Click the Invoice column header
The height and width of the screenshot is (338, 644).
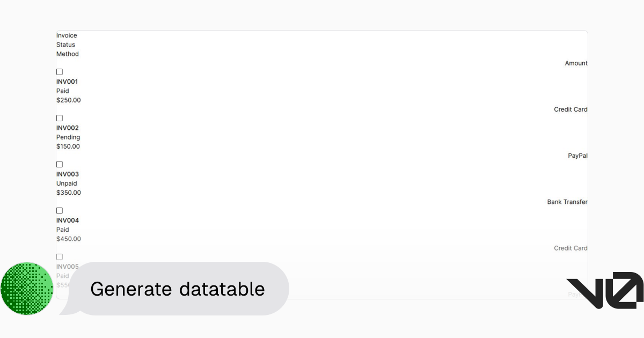pos(67,35)
